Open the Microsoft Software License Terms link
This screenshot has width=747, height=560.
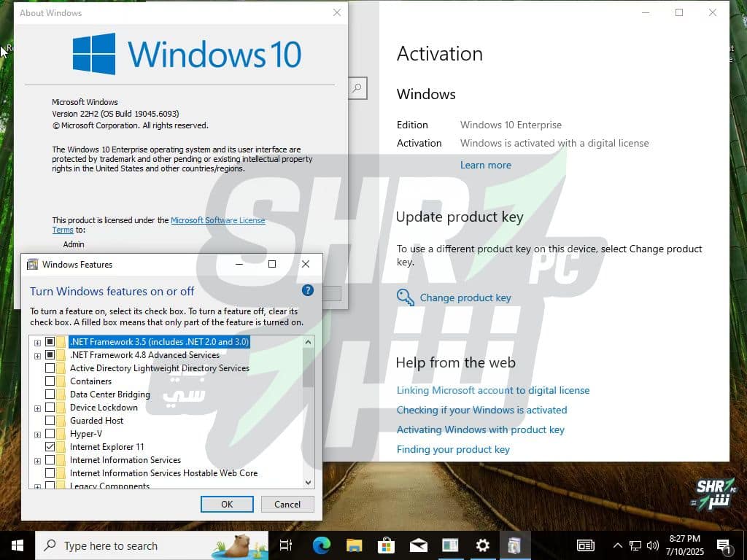tap(217, 220)
